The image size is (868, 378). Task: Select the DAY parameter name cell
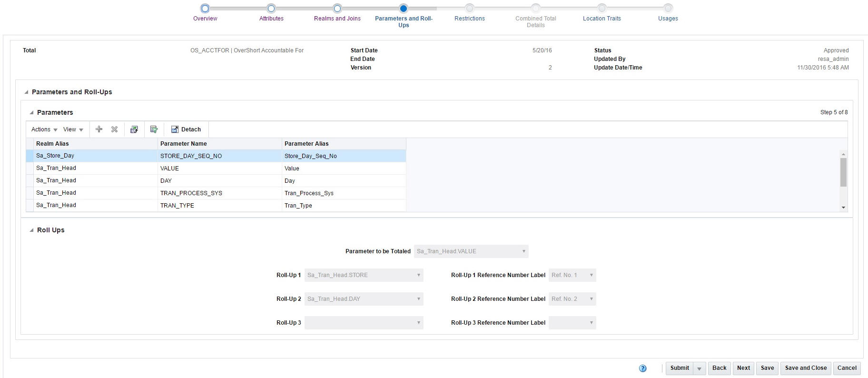pyautogui.click(x=220, y=181)
